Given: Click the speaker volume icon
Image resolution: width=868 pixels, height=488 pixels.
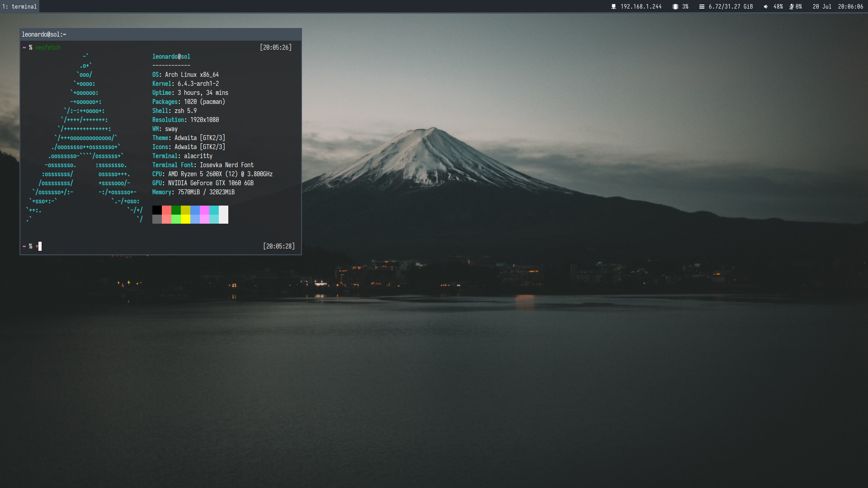Looking at the screenshot, I should pos(766,7).
